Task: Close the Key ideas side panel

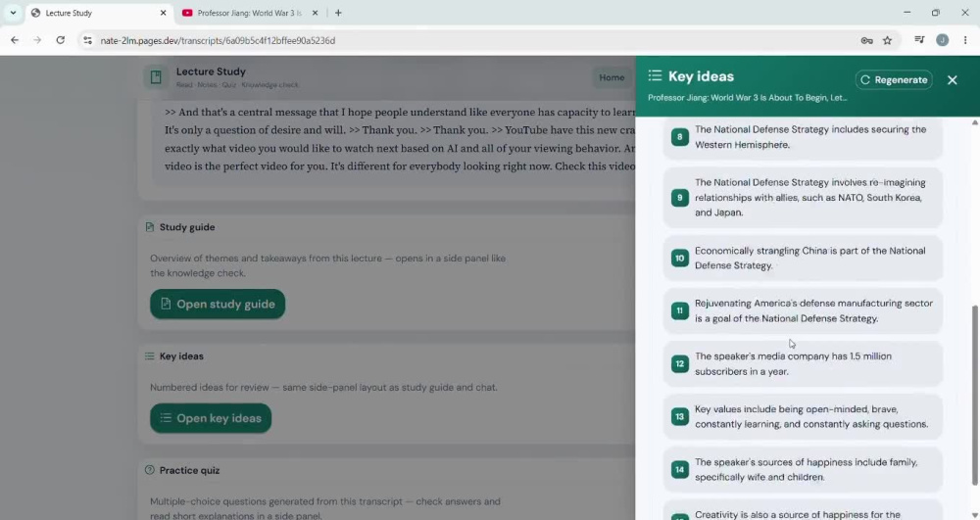Action: (x=952, y=80)
